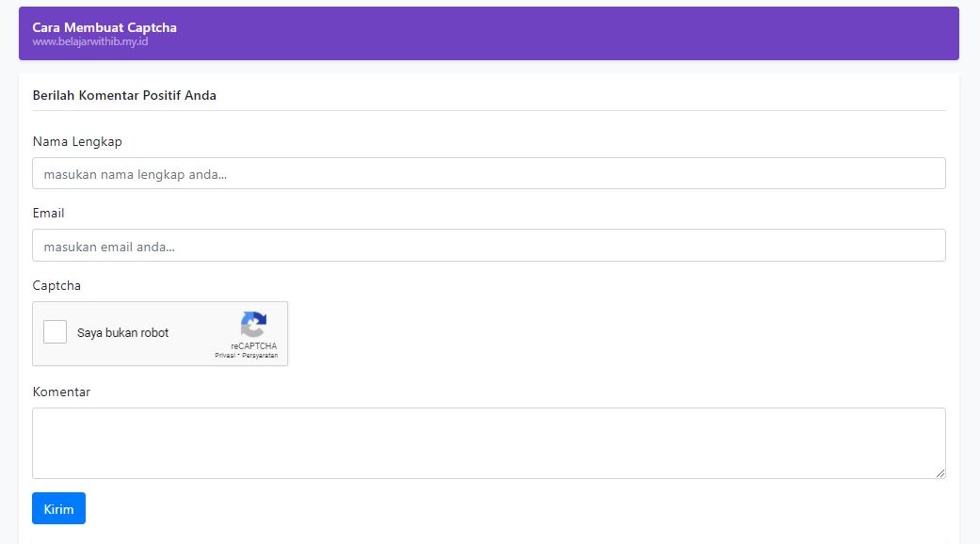
Task: Click inside the Komentar text area
Action: coord(489,443)
